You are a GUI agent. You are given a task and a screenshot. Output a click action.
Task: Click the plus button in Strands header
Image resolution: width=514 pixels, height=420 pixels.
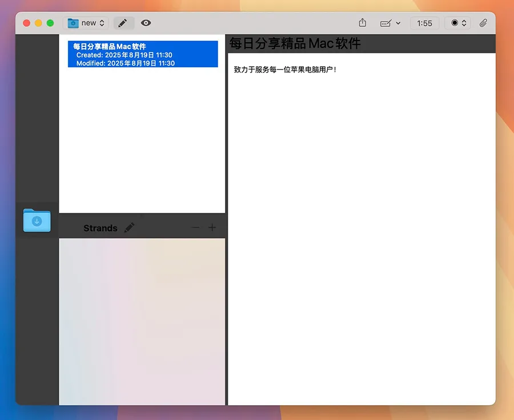point(212,228)
